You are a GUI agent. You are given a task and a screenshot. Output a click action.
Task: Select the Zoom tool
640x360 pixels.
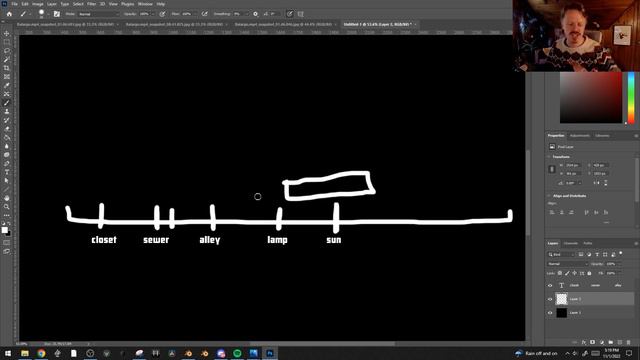tap(7, 207)
